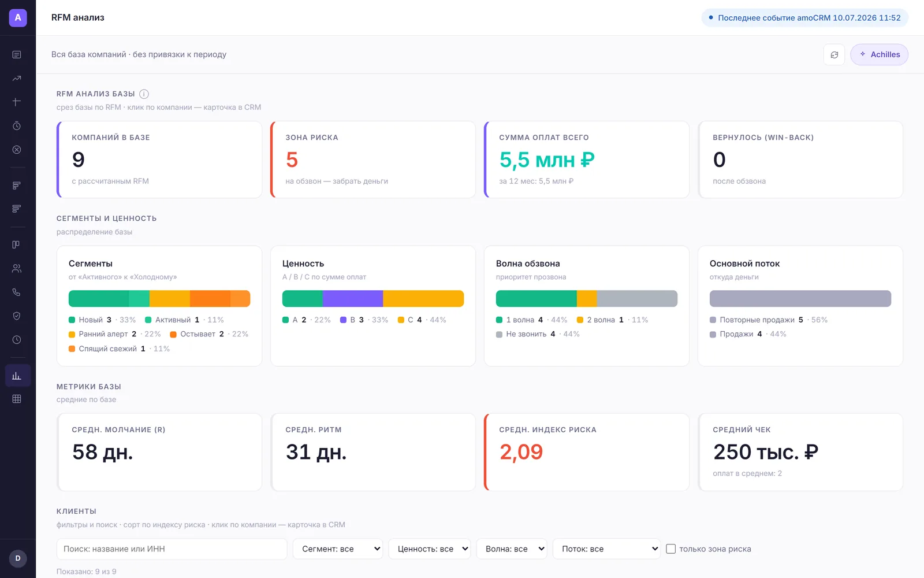Click the 1 волна 4 legend entry
Viewport: 924px width, 578px height.
pos(532,320)
